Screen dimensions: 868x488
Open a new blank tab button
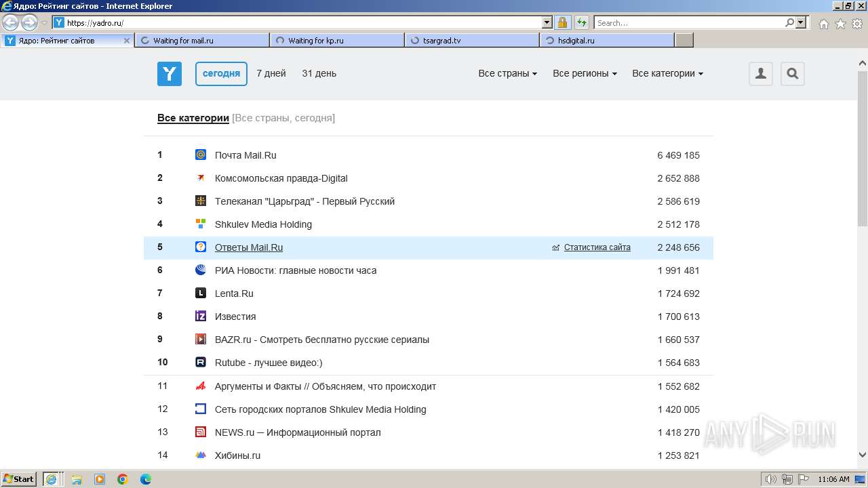[684, 41]
